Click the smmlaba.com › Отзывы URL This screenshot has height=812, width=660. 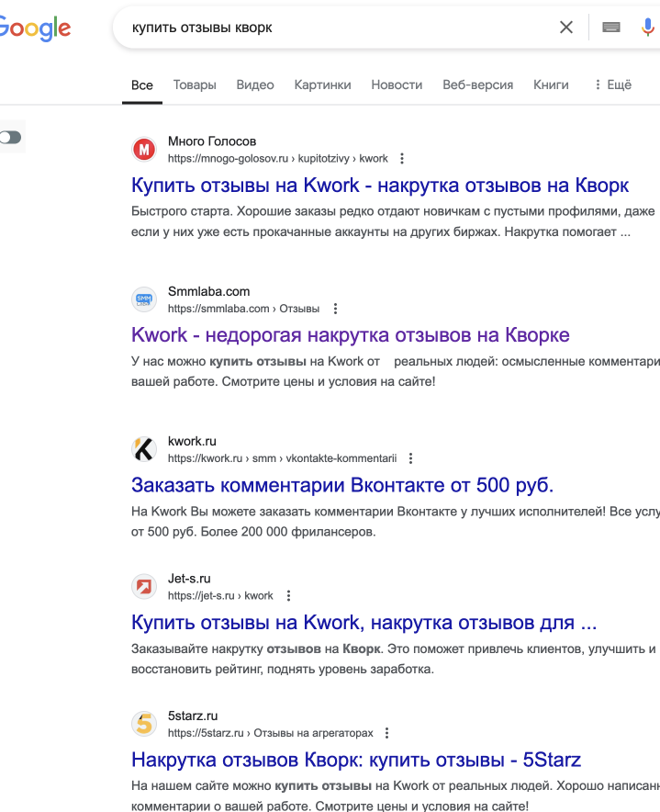point(243,309)
